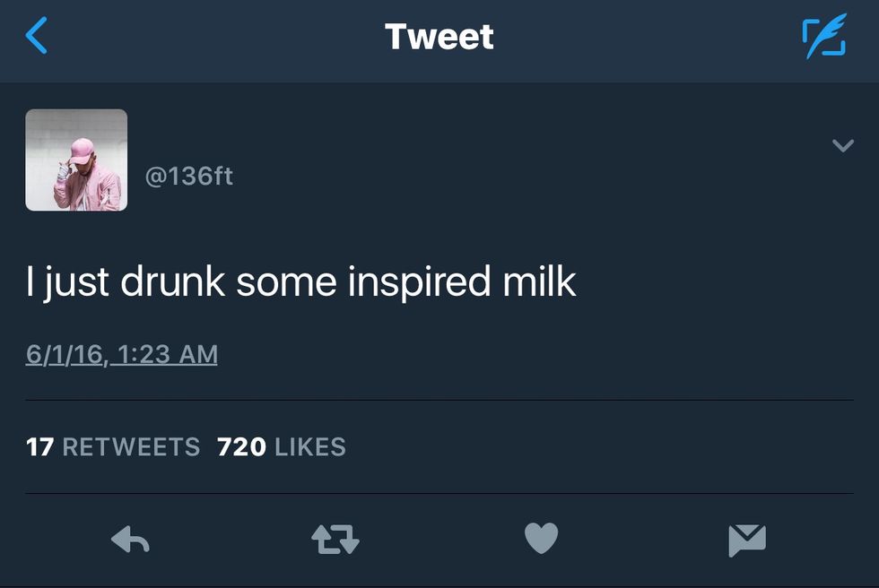Click the pink cap in the avatar

[82, 146]
